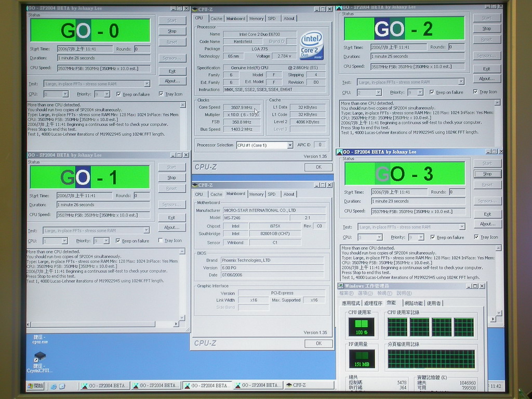Click OK in the CPU-Z Mainboard window
Viewport: 532px width, 399px height.
(x=318, y=343)
